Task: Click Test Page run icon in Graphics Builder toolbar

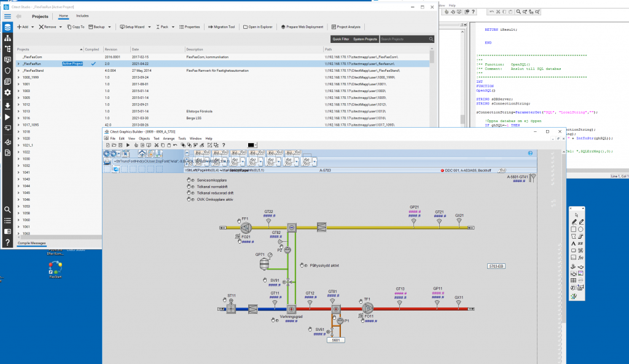Action: (x=128, y=145)
